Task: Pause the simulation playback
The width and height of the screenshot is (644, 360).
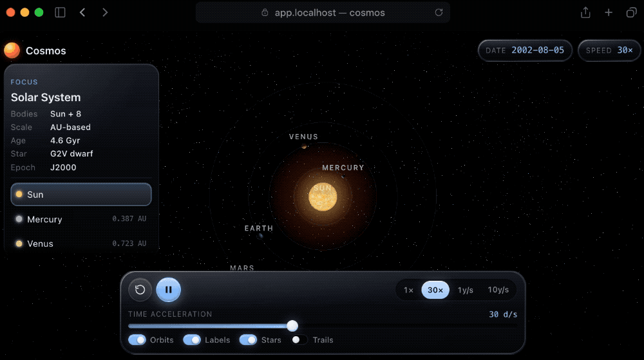Action: 168,289
